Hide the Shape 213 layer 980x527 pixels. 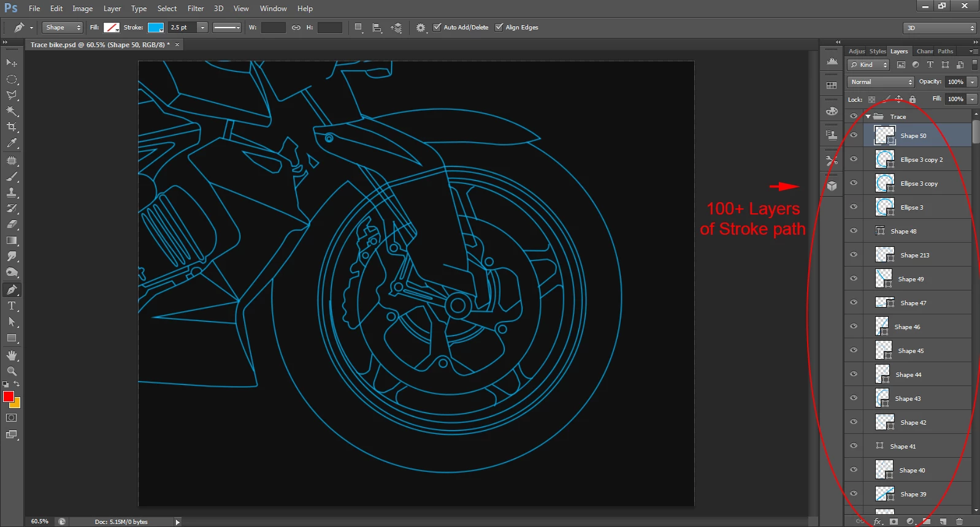pos(853,255)
